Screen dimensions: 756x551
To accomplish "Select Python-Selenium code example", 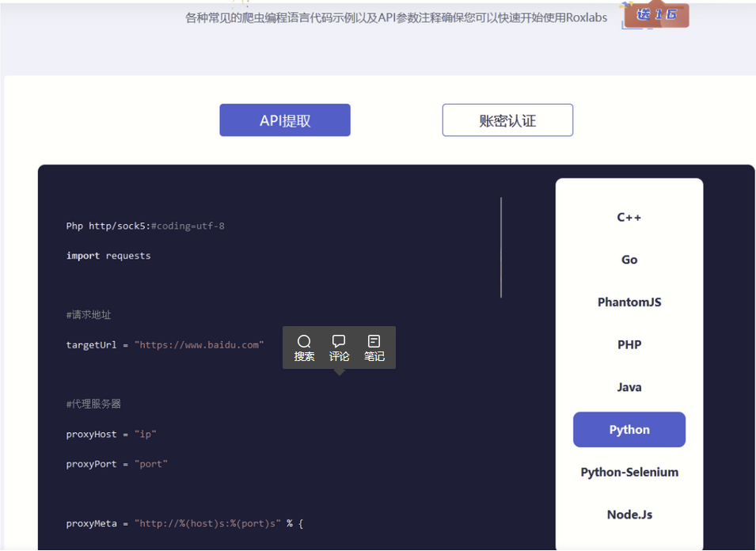I will pyautogui.click(x=629, y=472).
